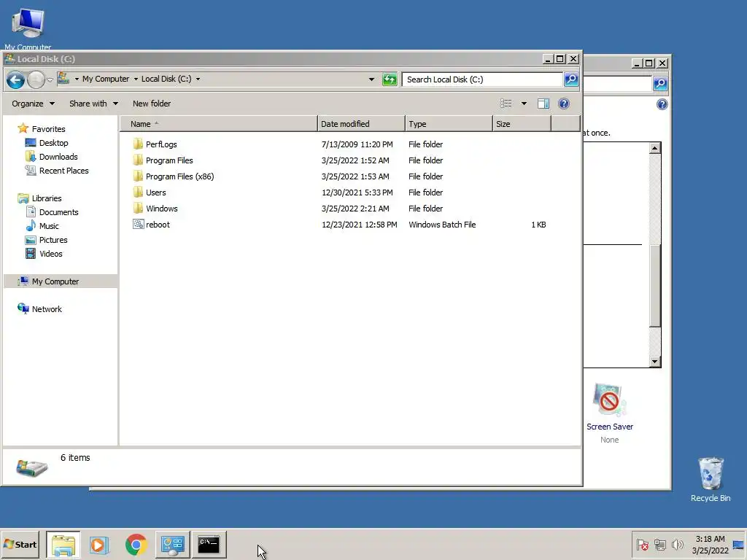Select the Windows folder
Screen dimensions: 747x560
click(x=155, y=209)
